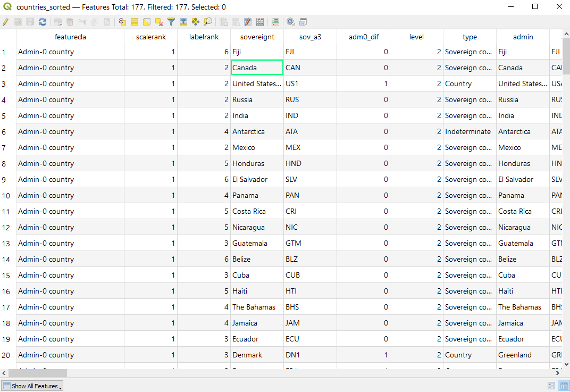Click Country type cell in United States row

(x=470, y=84)
